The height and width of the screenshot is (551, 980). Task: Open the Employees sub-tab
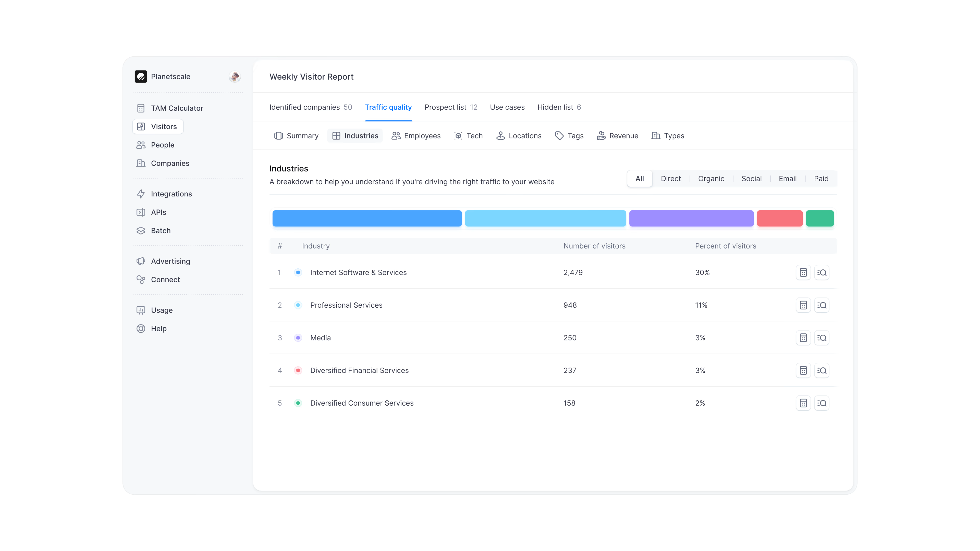click(416, 136)
